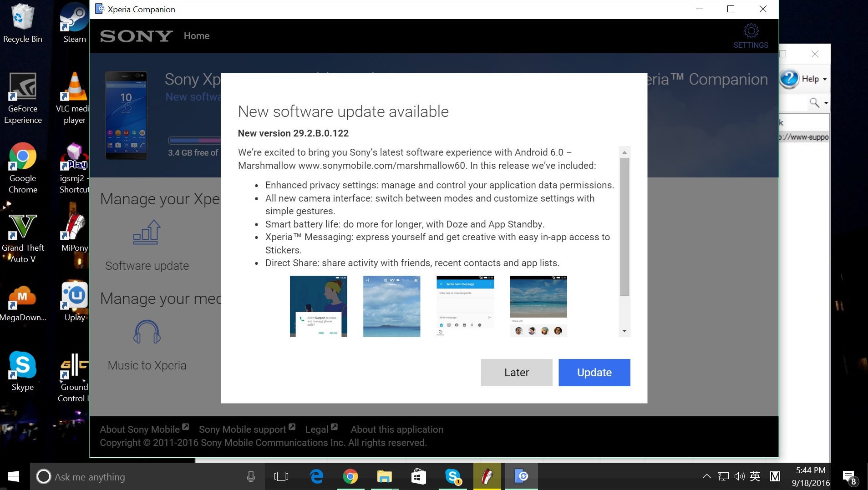Open Uplay desktop shortcut

(74, 302)
